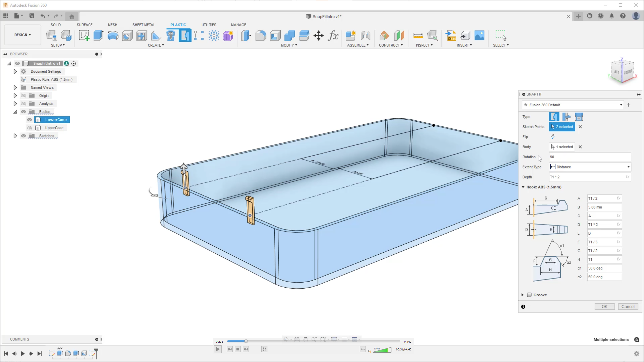Adjust the playback volume slider
644x362 pixels.
tap(382, 350)
